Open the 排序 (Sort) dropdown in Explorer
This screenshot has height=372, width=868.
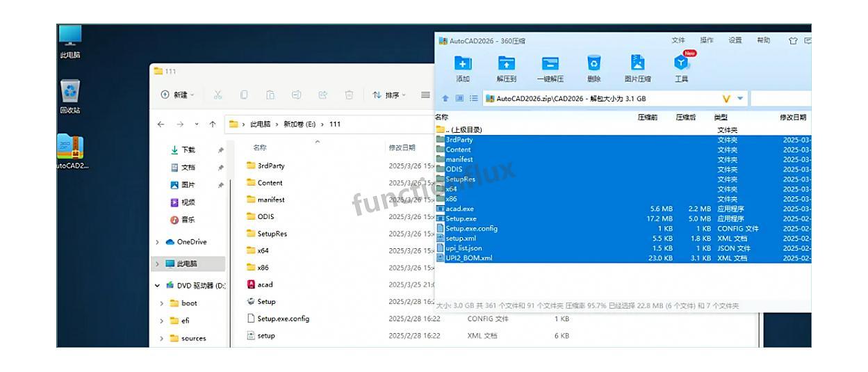[391, 95]
